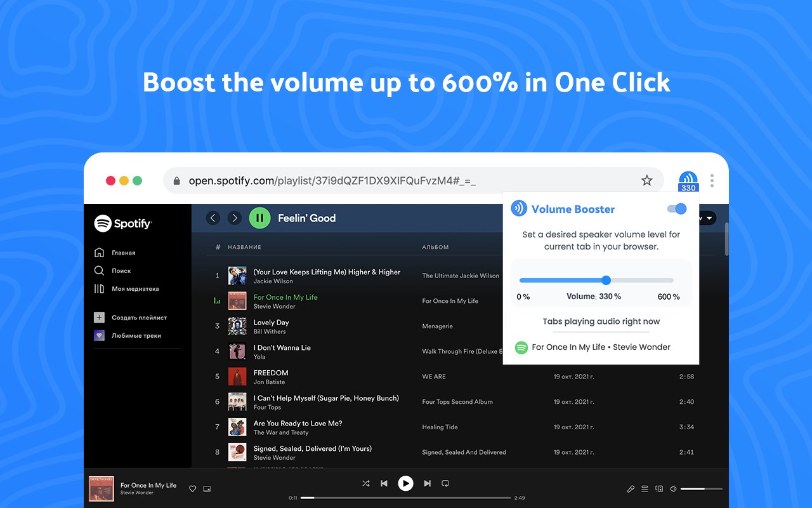Like current song with heart icon
The width and height of the screenshot is (812, 508).
pyautogui.click(x=193, y=489)
